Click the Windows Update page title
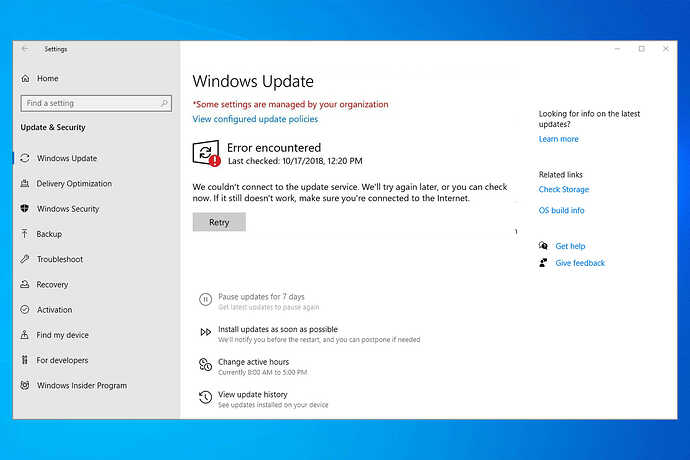 [x=253, y=81]
